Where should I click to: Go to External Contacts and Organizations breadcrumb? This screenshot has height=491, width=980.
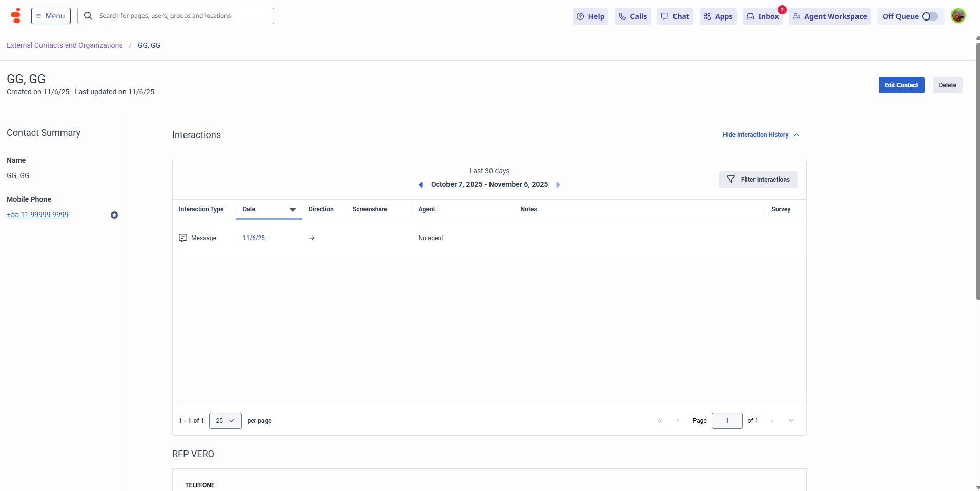[65, 45]
